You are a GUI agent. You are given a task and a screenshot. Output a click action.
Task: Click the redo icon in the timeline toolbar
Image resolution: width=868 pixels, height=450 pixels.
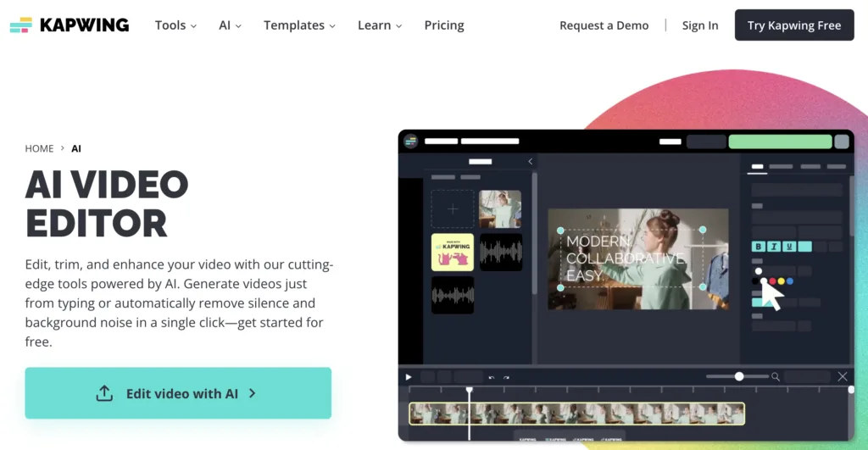(507, 377)
